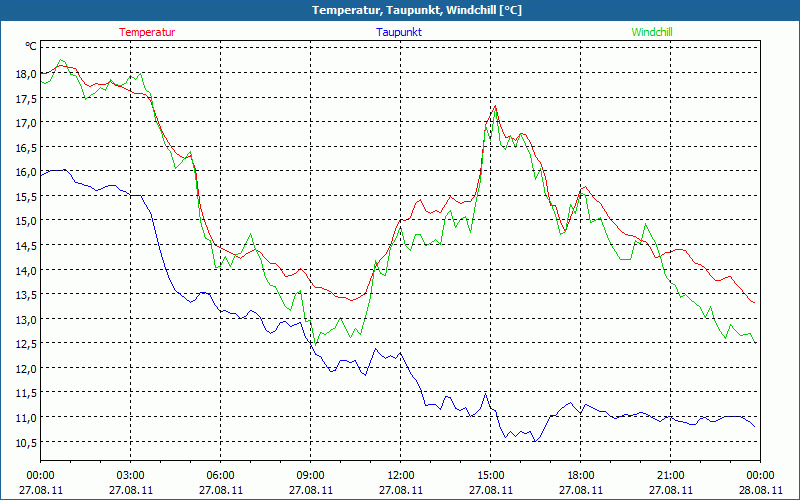Click the "17,5" y-axis value
Image resolution: width=800 pixels, height=500 pixels.
point(26,98)
